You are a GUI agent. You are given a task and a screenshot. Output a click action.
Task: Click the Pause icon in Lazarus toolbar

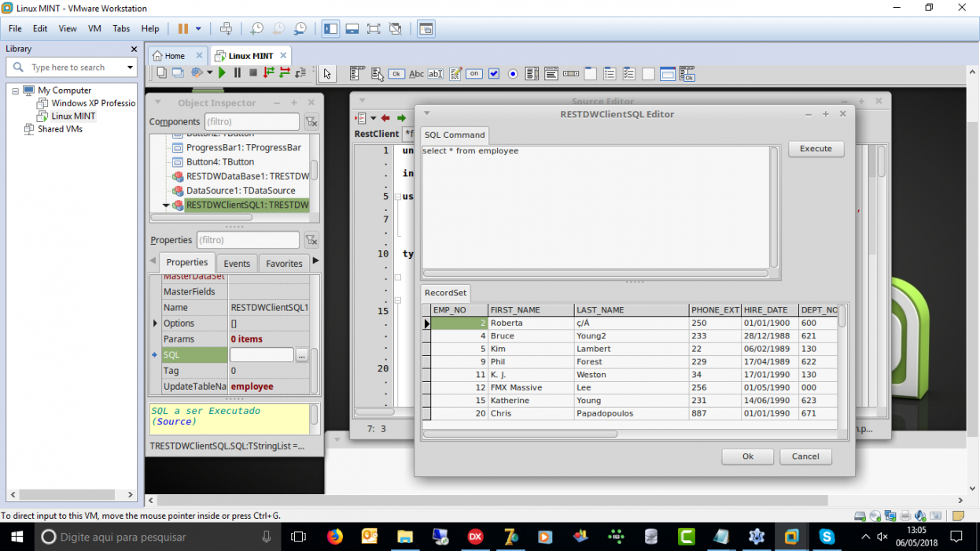tap(238, 73)
